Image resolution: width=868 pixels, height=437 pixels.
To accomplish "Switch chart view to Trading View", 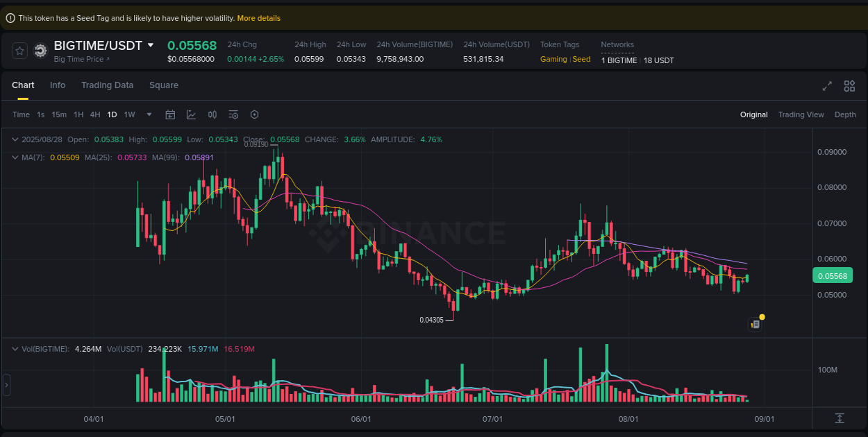I will point(801,114).
